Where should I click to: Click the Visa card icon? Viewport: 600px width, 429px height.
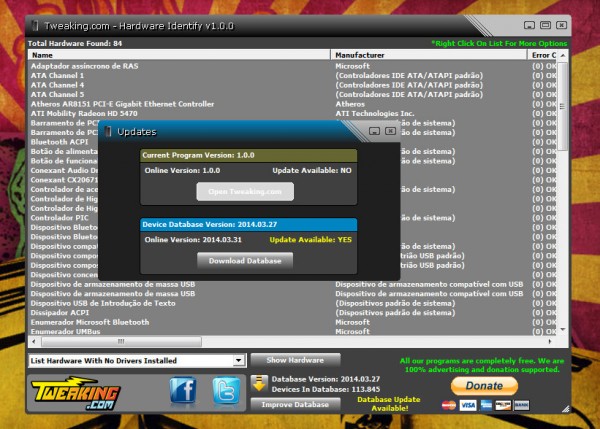point(468,405)
